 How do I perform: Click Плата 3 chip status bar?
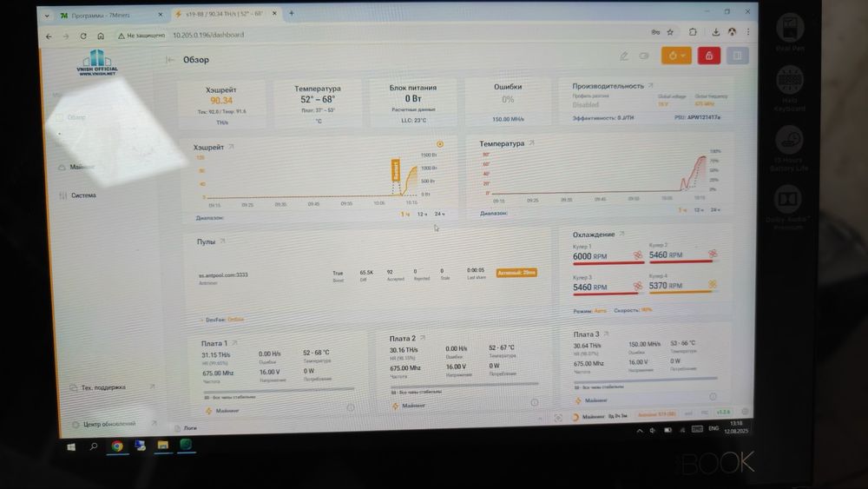pos(646,380)
